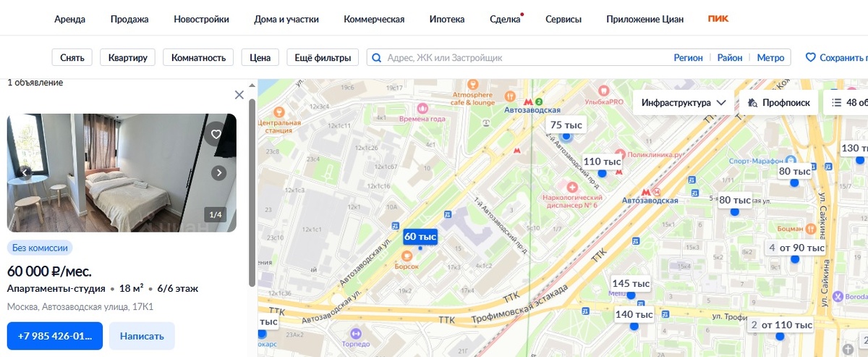
Task: Open the Atmosphere cafe & lounge marker
Action: (473, 85)
